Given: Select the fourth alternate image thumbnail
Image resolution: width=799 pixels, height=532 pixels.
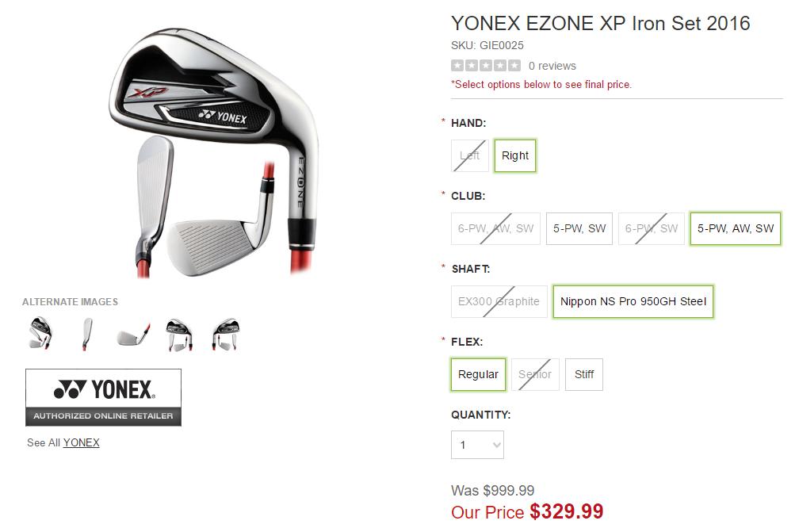Looking at the screenshot, I should tap(179, 334).
